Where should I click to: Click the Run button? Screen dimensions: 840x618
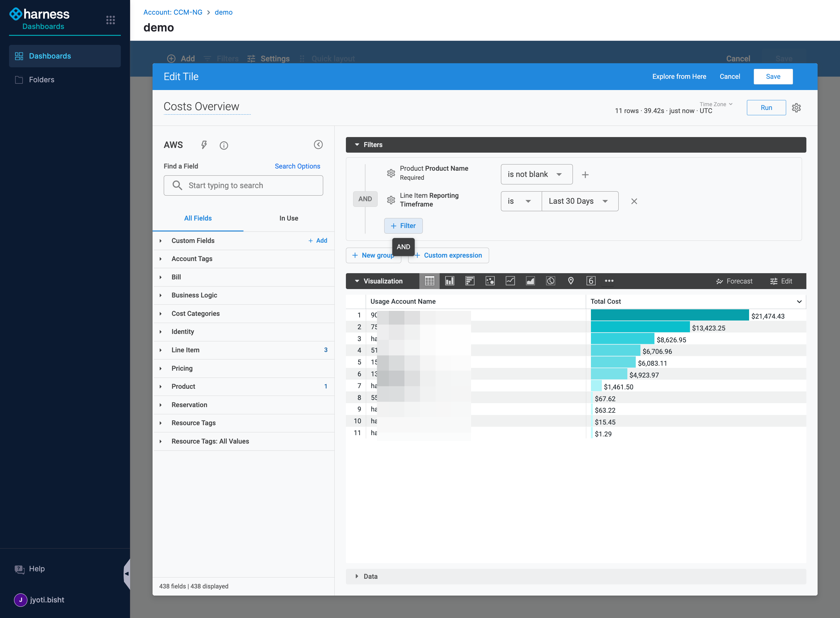pyautogui.click(x=766, y=108)
